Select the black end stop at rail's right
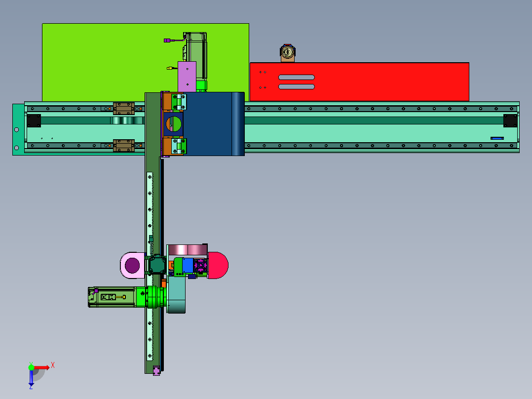The height and width of the screenshot is (399, 532). 510,120
